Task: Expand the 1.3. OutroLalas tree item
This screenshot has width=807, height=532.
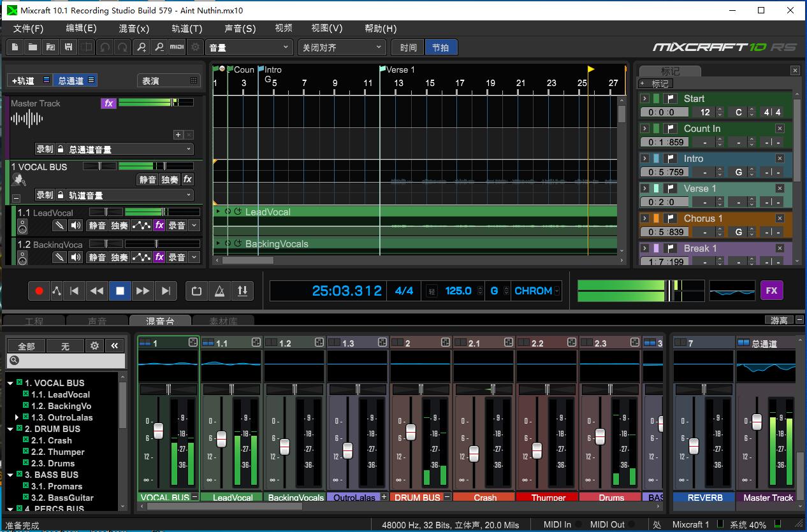Action: click(x=17, y=417)
